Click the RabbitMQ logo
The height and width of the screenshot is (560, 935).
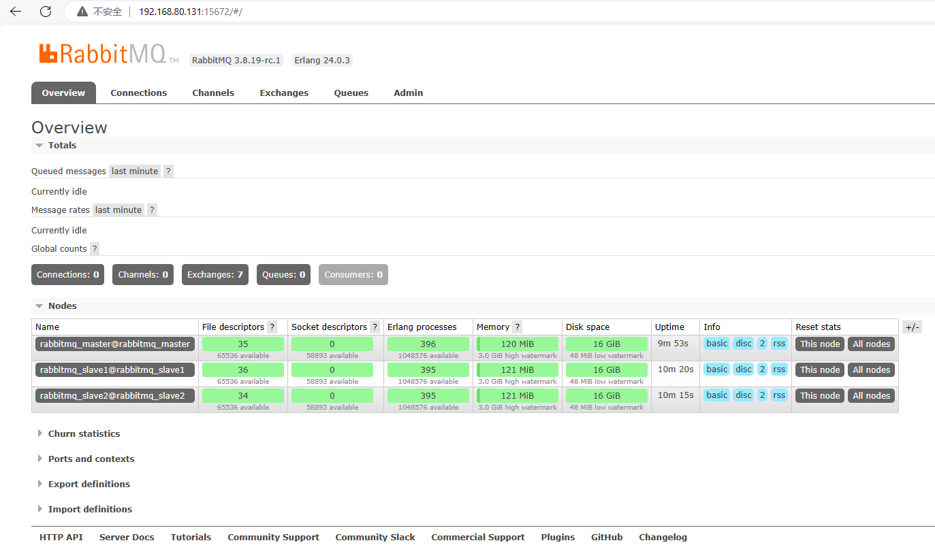click(109, 54)
